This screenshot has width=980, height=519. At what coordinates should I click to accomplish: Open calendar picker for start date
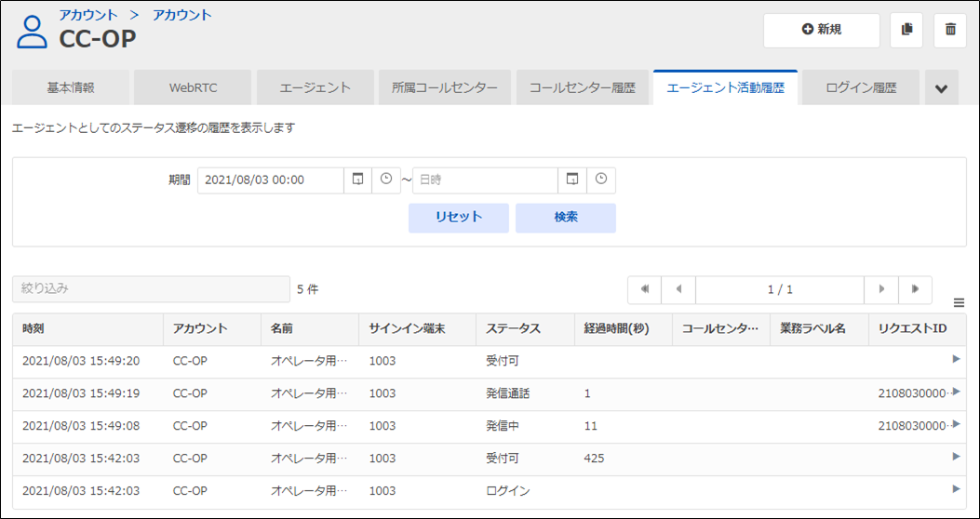[357, 180]
